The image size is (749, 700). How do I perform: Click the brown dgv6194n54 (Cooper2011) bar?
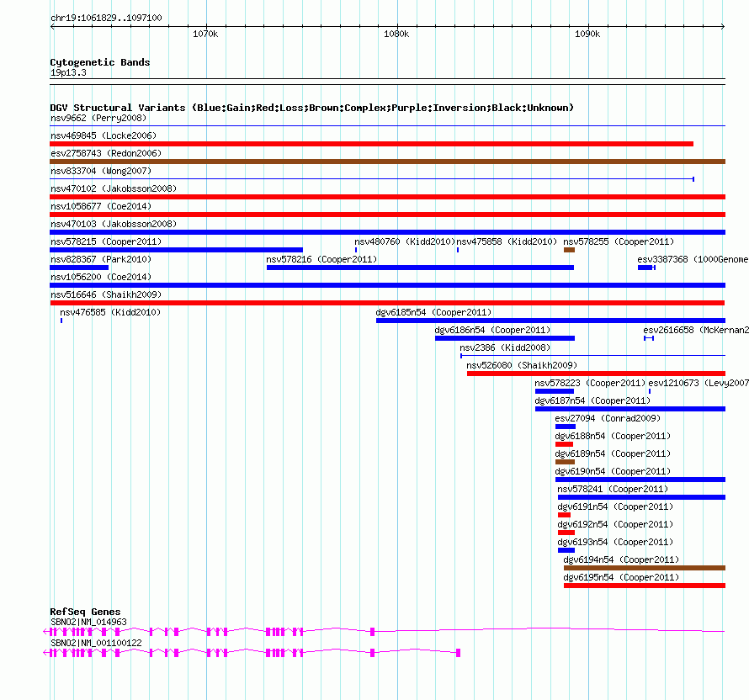(645, 568)
